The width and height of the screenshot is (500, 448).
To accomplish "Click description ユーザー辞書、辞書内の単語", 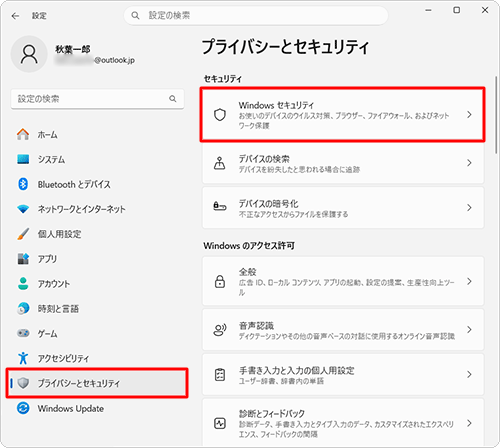I will 281,381.
